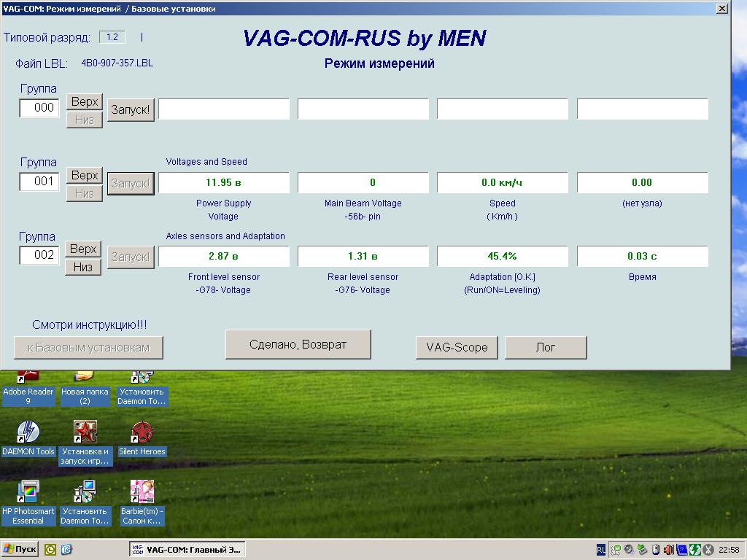Image resolution: width=747 pixels, height=560 pixels.
Task: Click the group 000 number field
Action: pos(39,108)
